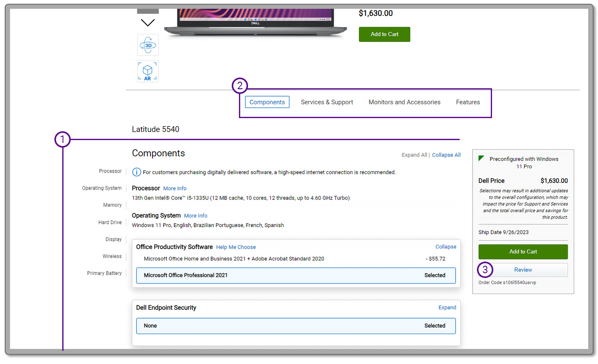Jump to Operating System in side navigation
598x364 pixels.
click(x=102, y=188)
